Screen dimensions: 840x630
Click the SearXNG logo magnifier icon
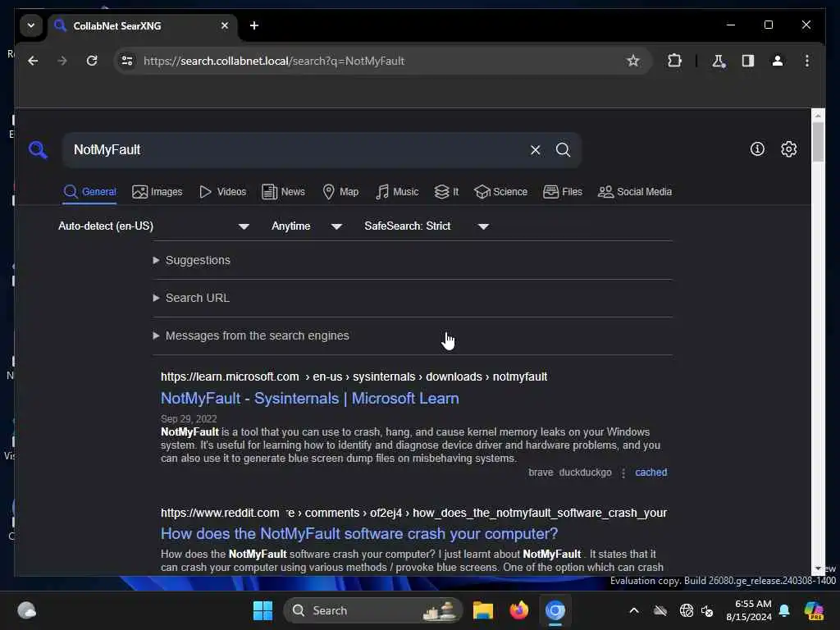pyautogui.click(x=38, y=149)
